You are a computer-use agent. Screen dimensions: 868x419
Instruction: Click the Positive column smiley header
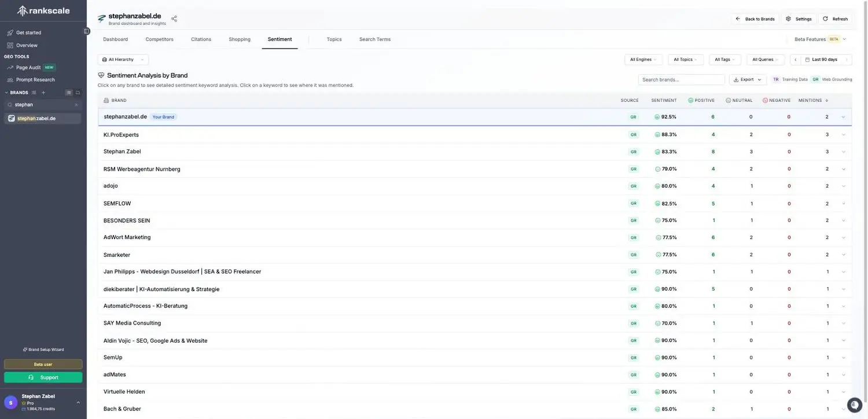coord(690,101)
